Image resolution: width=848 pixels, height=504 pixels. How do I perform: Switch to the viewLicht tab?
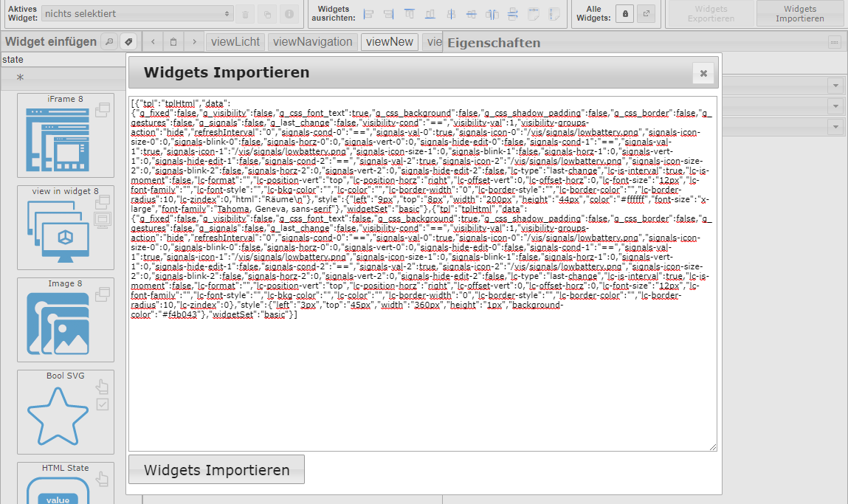(235, 42)
